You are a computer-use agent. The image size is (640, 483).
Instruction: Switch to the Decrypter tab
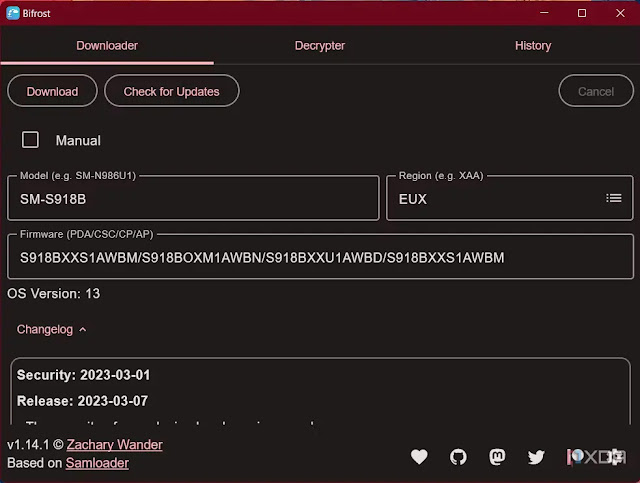(x=320, y=46)
